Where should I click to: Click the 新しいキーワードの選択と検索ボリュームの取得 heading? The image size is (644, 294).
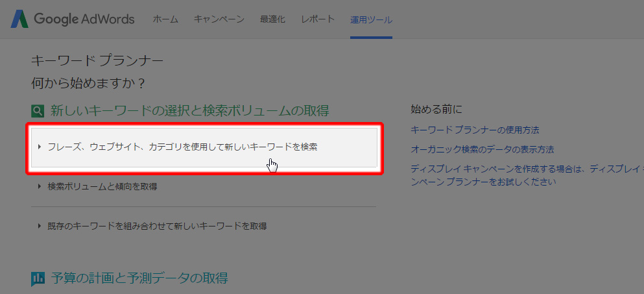click(x=190, y=110)
